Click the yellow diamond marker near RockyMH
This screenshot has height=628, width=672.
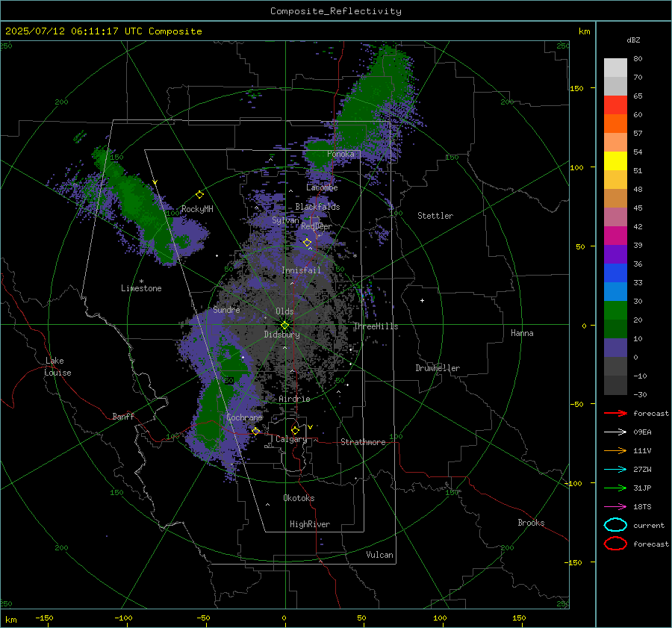pos(199,195)
